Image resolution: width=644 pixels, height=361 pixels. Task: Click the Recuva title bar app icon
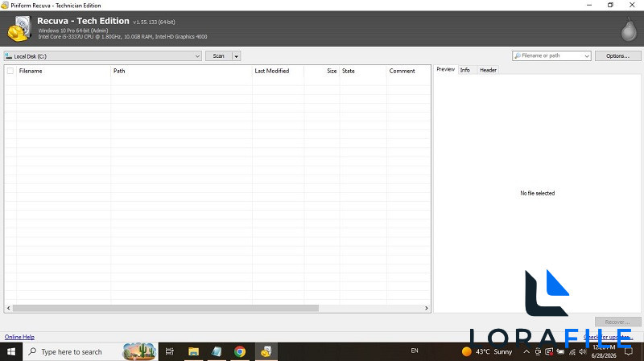[x=5, y=6]
